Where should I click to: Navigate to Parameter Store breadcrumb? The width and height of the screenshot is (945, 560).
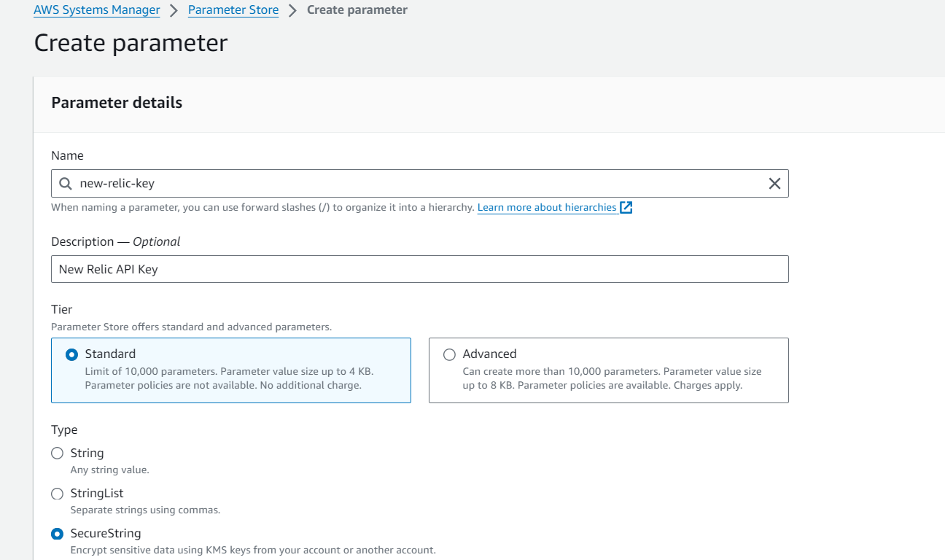tap(233, 10)
